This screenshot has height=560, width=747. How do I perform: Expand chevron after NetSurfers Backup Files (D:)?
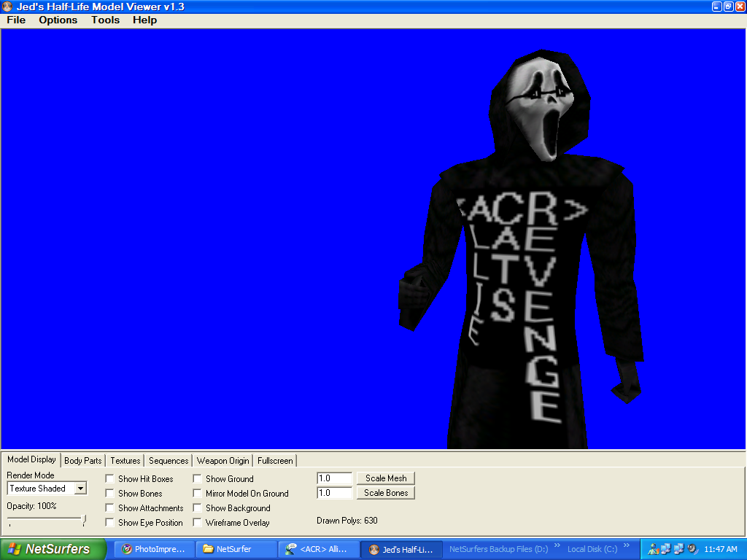[x=557, y=545]
